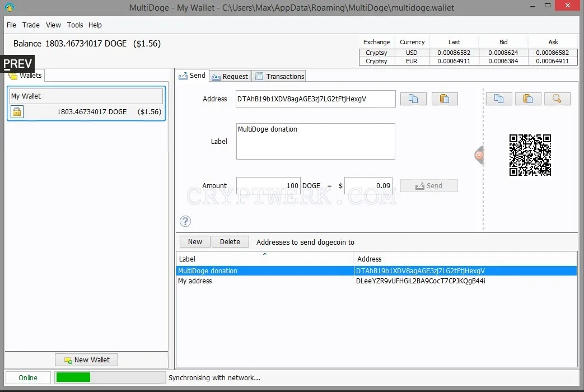This screenshot has height=392, width=584.
Task: Switch to the Request tab
Action: click(230, 76)
